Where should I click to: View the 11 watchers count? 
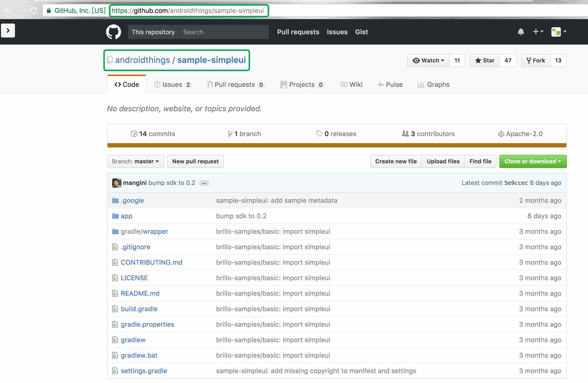(x=457, y=61)
